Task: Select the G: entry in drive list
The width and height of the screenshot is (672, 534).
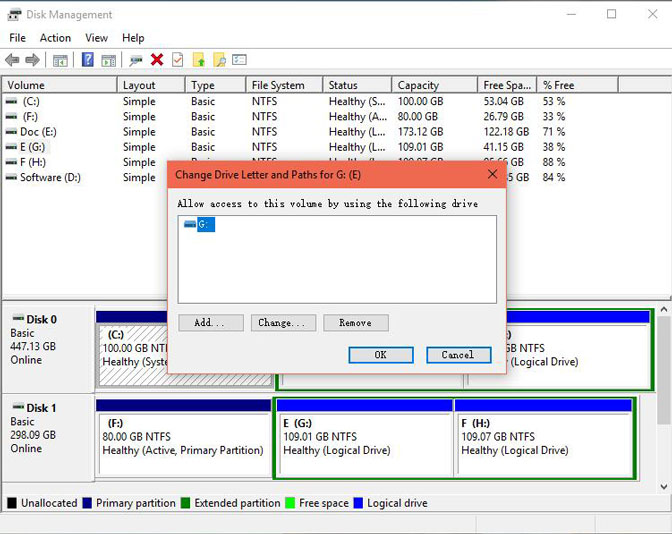Action: 206,224
